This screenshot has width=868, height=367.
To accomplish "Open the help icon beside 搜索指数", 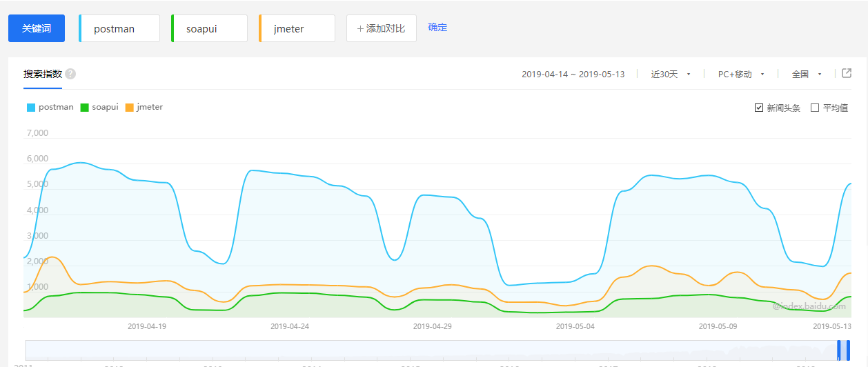I will click(x=70, y=74).
